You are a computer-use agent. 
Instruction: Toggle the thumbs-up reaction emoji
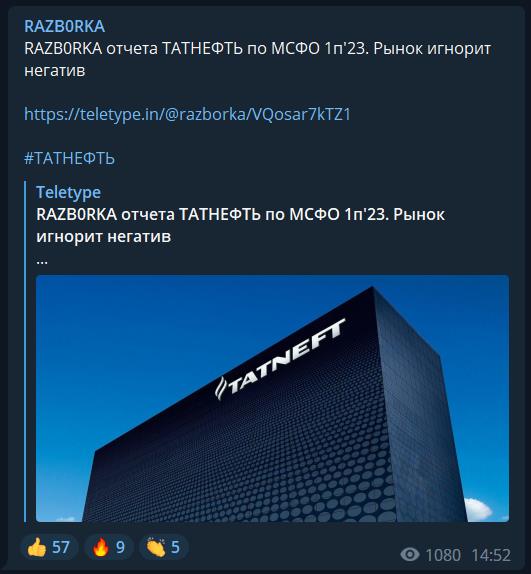pos(37,548)
